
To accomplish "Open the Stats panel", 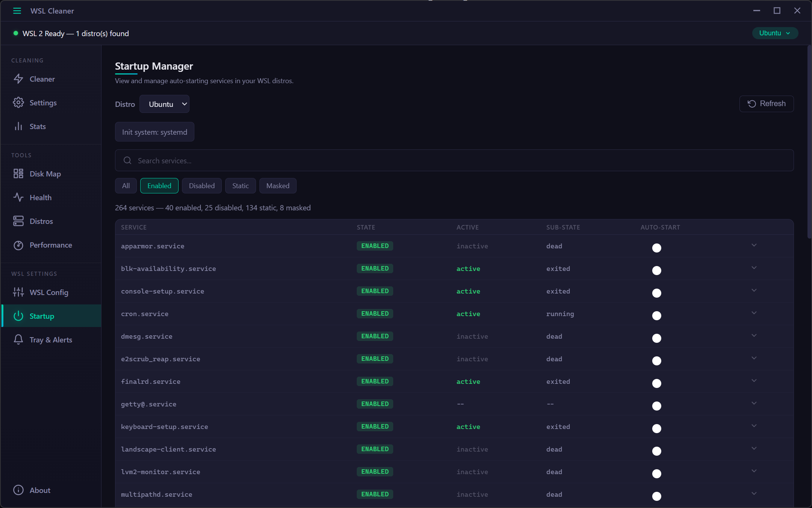I will coord(37,126).
